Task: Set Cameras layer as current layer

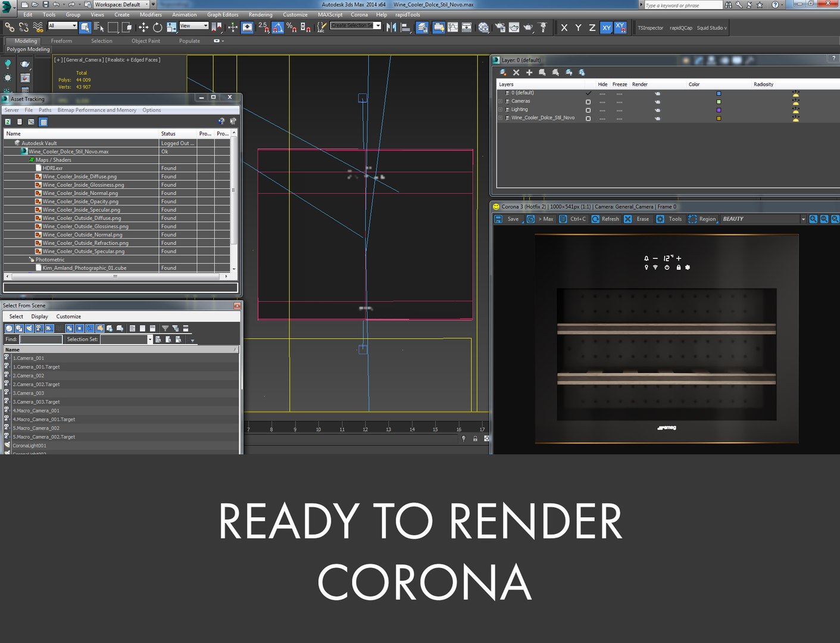Action: click(x=588, y=102)
